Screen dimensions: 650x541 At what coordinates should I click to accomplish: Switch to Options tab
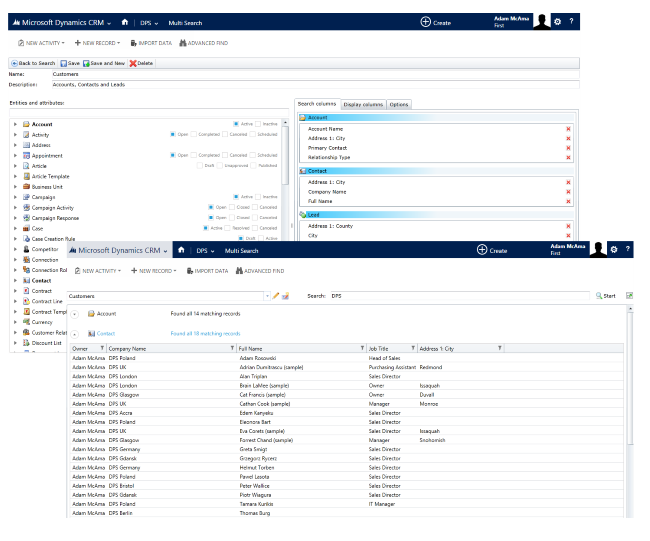click(x=399, y=104)
